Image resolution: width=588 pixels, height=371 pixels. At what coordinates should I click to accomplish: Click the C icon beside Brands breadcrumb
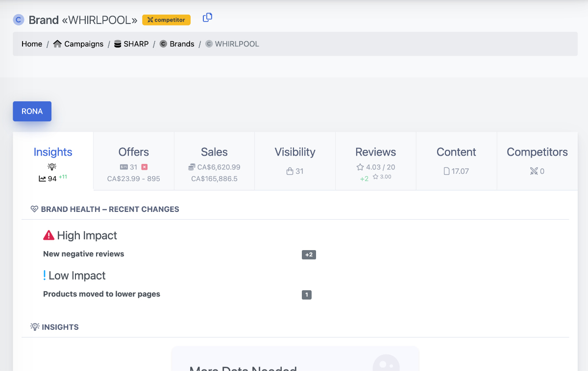(163, 44)
